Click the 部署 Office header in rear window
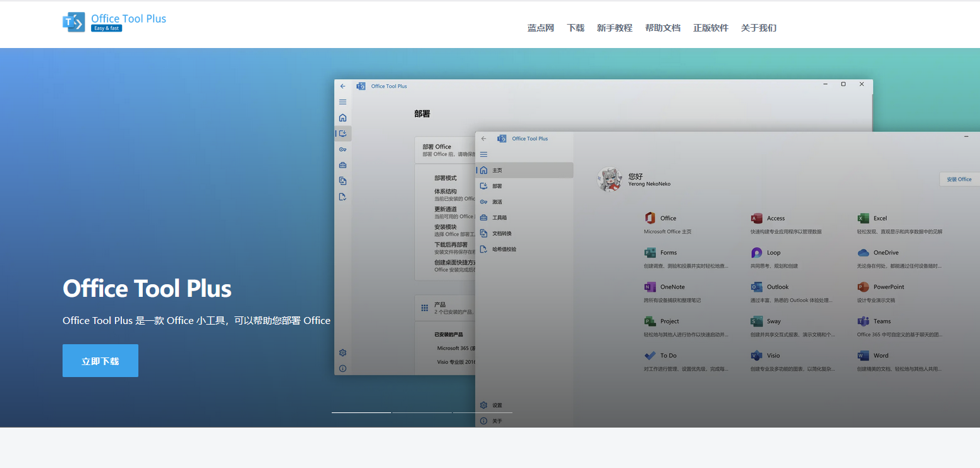The height and width of the screenshot is (468, 980). coord(437,147)
